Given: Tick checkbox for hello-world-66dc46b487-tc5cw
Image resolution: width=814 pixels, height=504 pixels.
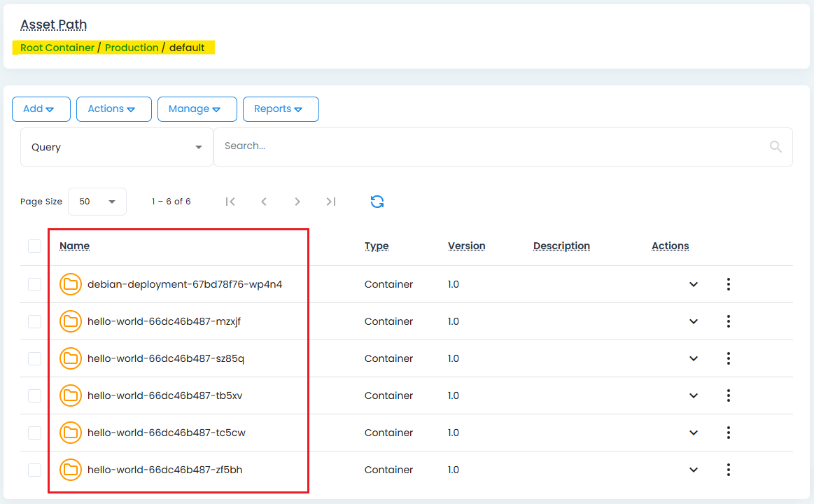Looking at the screenshot, I should pyautogui.click(x=34, y=433).
